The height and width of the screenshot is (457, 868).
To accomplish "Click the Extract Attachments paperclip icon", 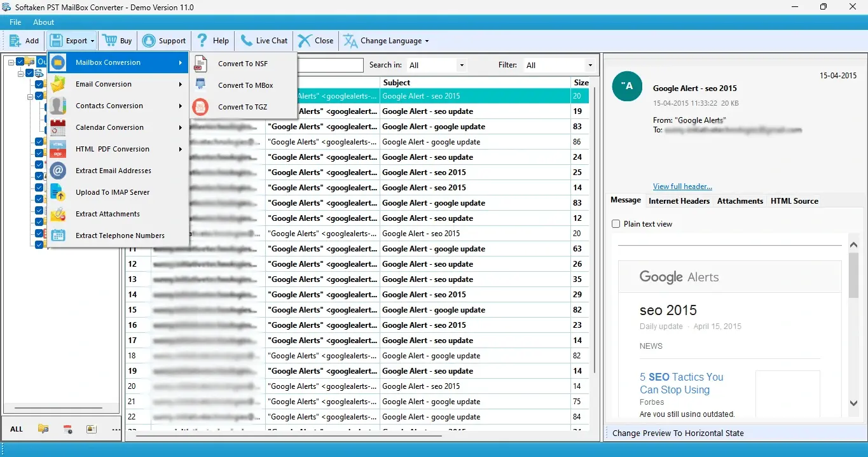I will coord(59,214).
